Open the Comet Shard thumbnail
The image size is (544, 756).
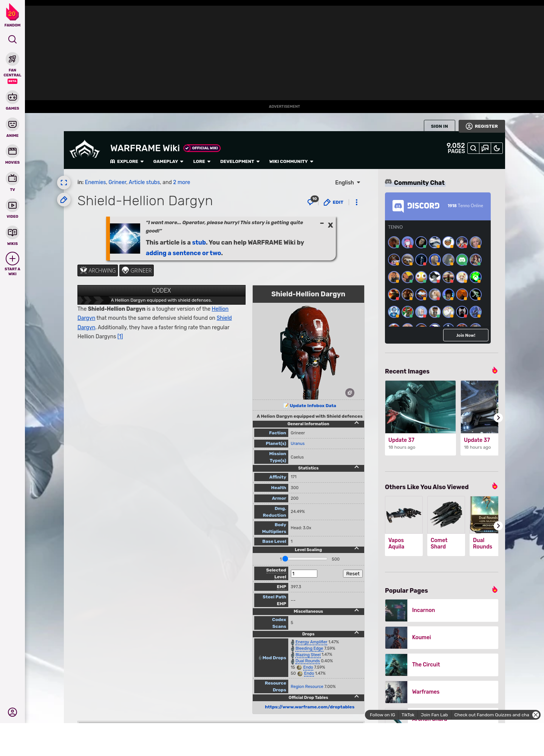446,515
